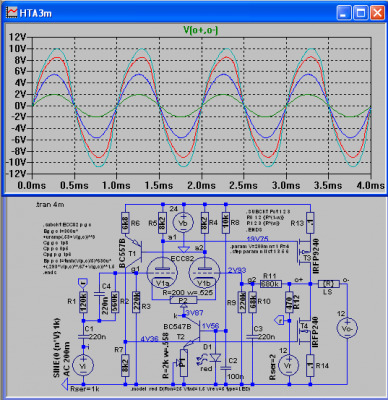Click the .tran 4m directive text
Viewport: 388px width, 400px height.
(49, 205)
